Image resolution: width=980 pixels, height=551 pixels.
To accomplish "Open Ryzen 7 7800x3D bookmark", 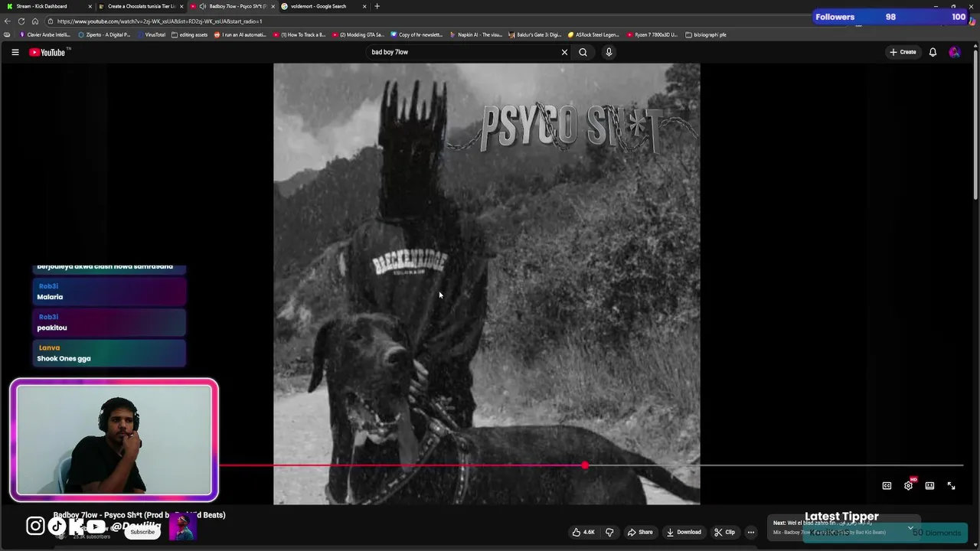I will 652,34.
